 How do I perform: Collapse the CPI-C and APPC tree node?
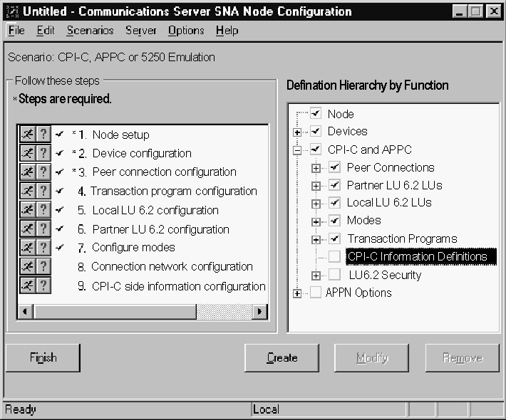297,149
